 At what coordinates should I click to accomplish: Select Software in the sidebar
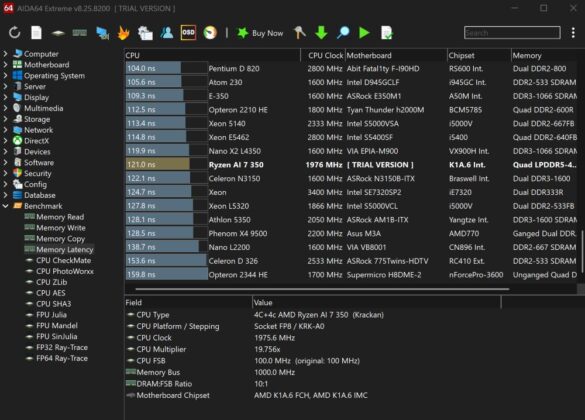39,162
